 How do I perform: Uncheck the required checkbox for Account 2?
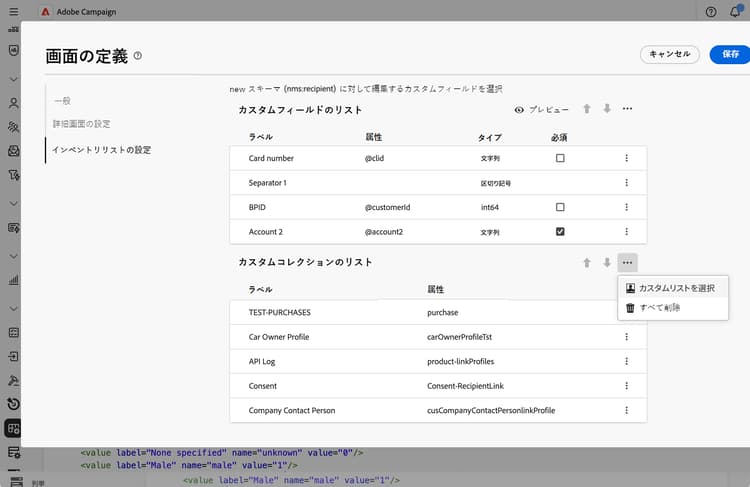pyautogui.click(x=560, y=232)
